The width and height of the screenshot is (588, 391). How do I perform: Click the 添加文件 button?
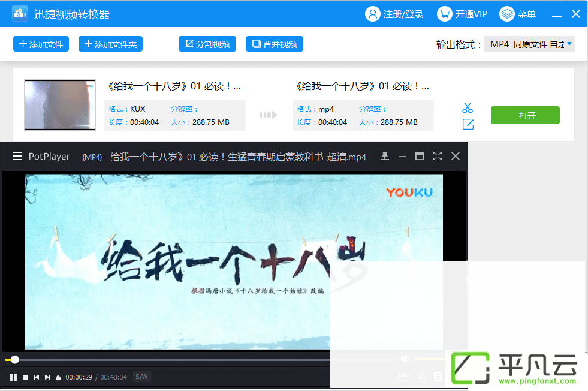tap(41, 44)
